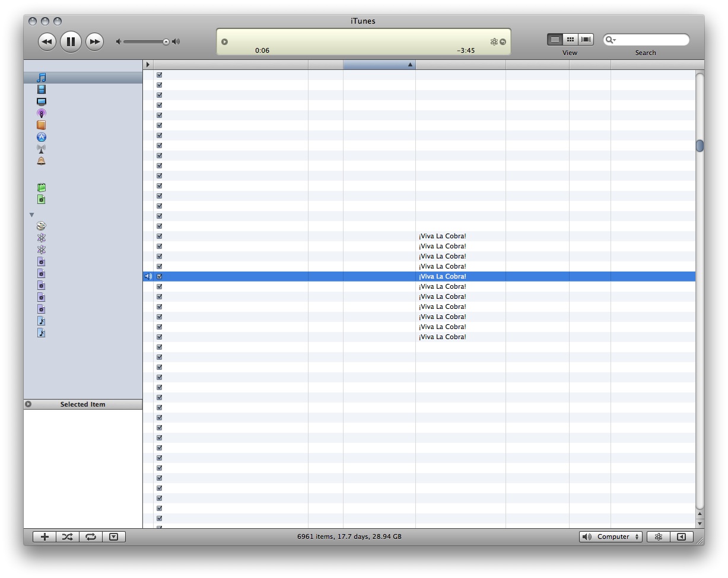728x578 pixels.
Task: Click the Genius atom icon in LCD display
Action: (x=494, y=41)
